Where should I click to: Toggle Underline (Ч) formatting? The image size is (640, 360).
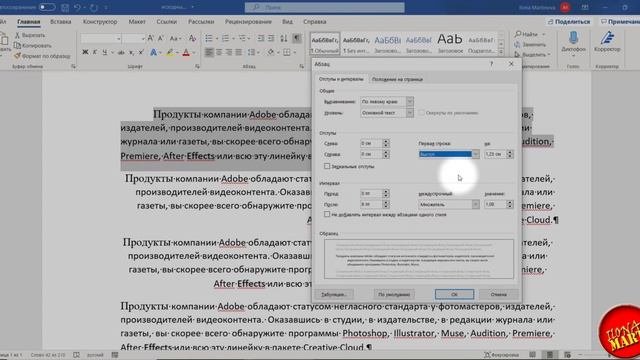(104, 52)
